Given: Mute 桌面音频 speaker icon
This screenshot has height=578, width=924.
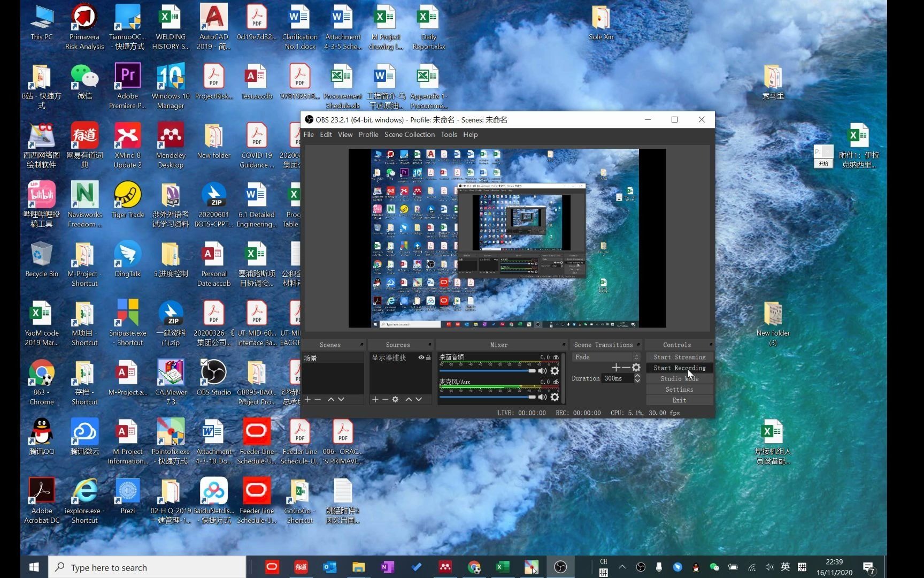Looking at the screenshot, I should (x=543, y=371).
